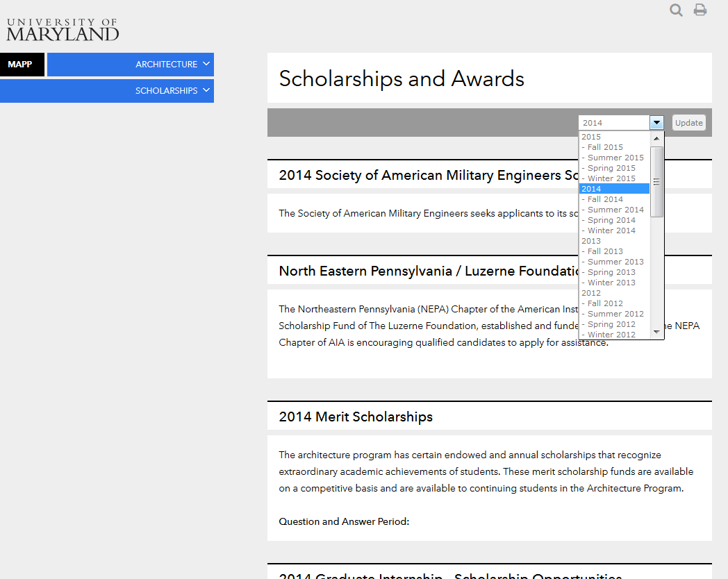Choose Summer 2014 option
The height and width of the screenshot is (579, 728).
[x=614, y=210]
